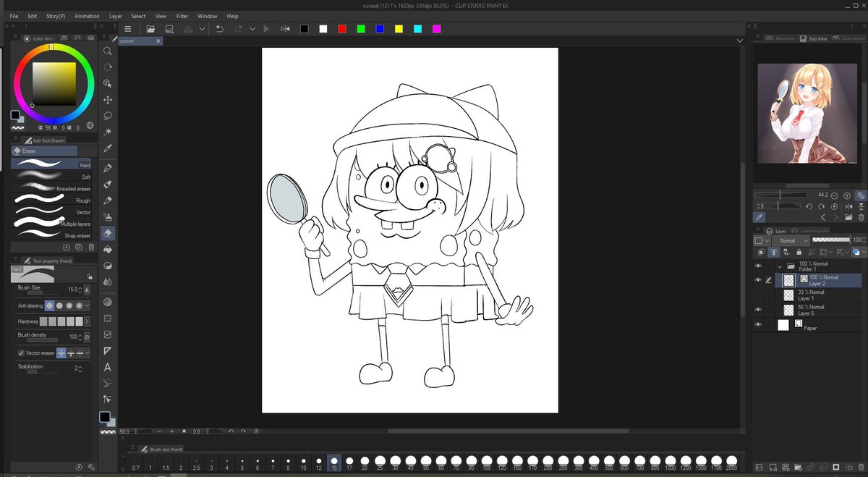Click the Lock layer padlock icon

(x=798, y=253)
